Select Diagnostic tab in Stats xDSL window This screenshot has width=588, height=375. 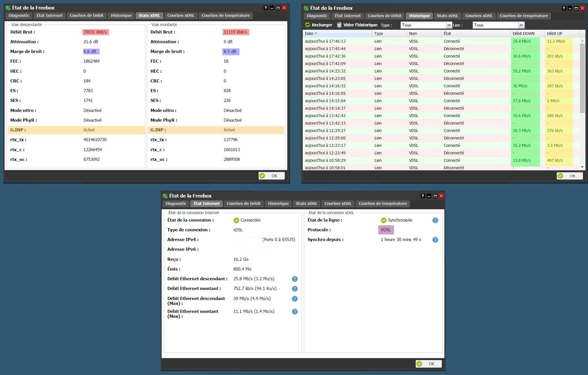[19, 16]
